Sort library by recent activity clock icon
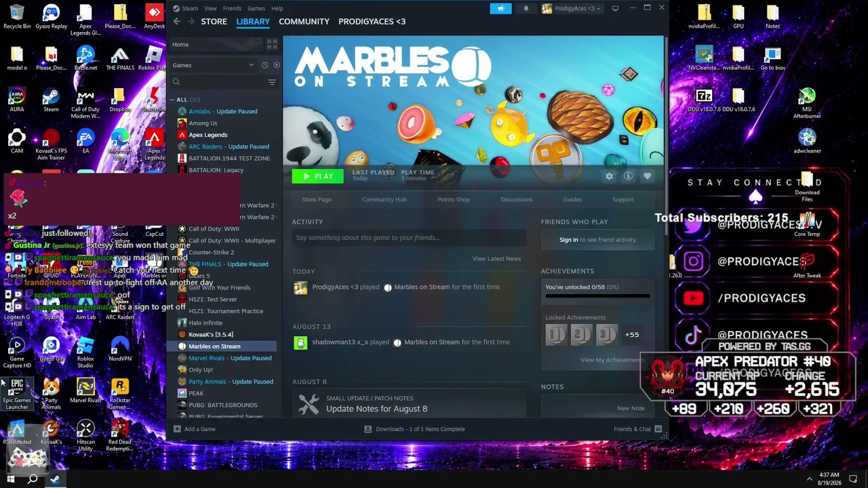The width and height of the screenshot is (868, 488). (265, 65)
